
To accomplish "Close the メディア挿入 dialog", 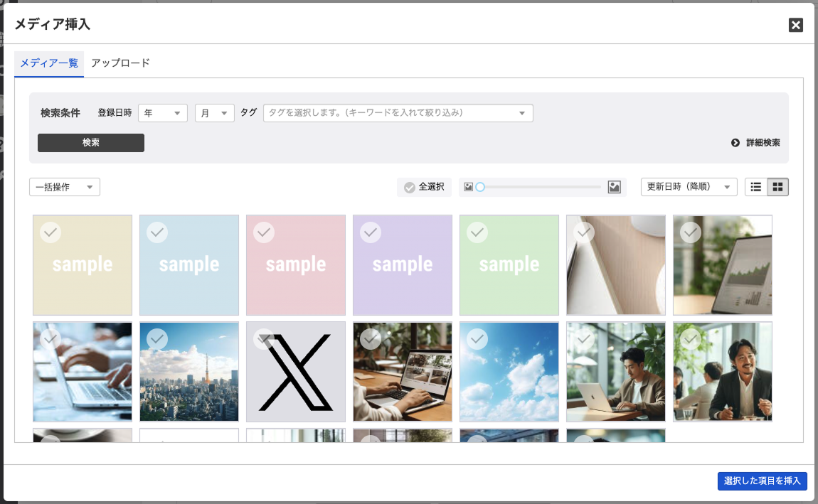I will pyautogui.click(x=795, y=24).
